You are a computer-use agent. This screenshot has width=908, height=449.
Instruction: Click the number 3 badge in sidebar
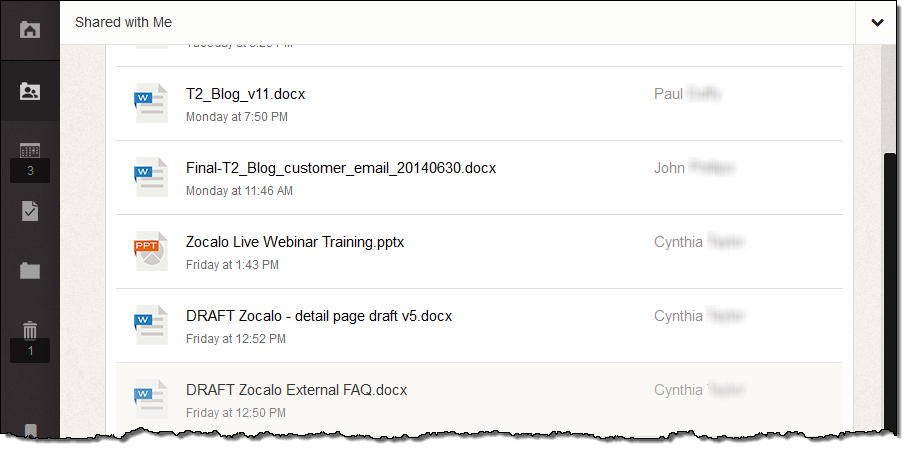pos(30,171)
